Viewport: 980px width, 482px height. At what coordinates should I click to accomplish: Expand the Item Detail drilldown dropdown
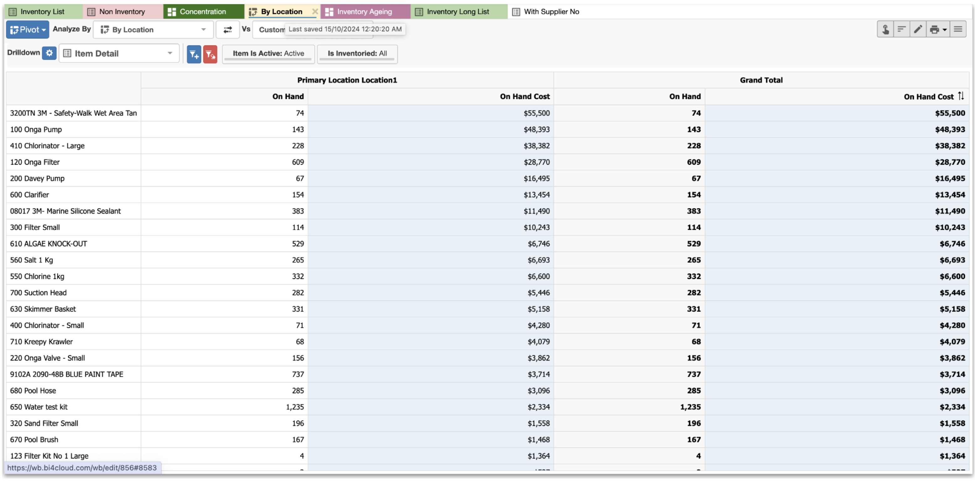(119, 54)
